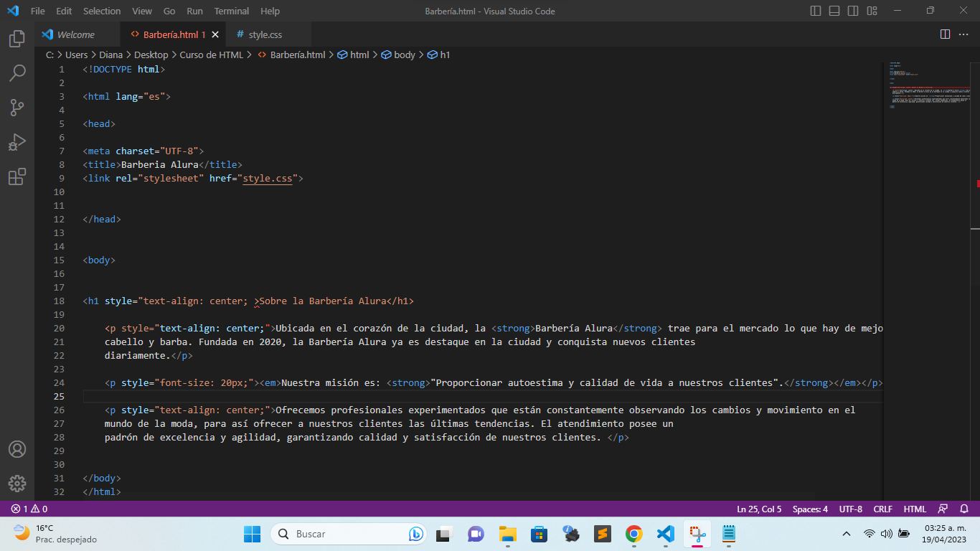This screenshot has width=980, height=551.
Task: Click the Diana breadcrumb segment
Action: click(x=111, y=55)
